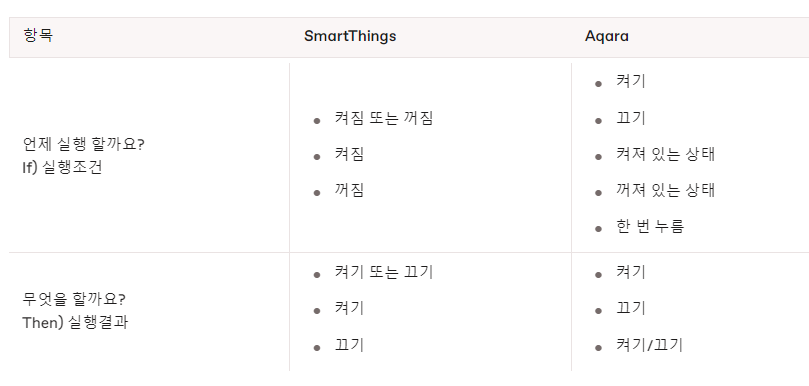Click '켜기' in SmartThings' Then result list
Viewport: 809px width, 386px height.
coord(349,308)
